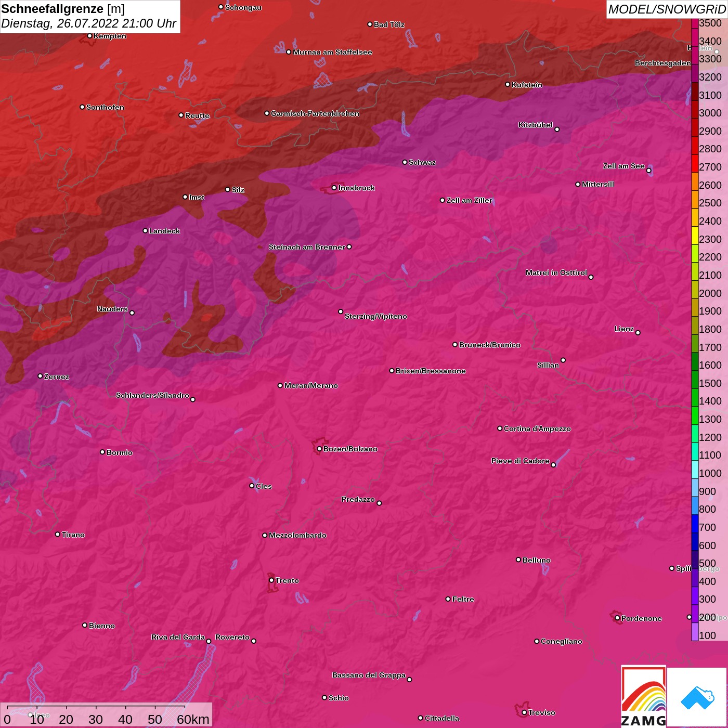Click the Sonthofen label

[105, 107]
